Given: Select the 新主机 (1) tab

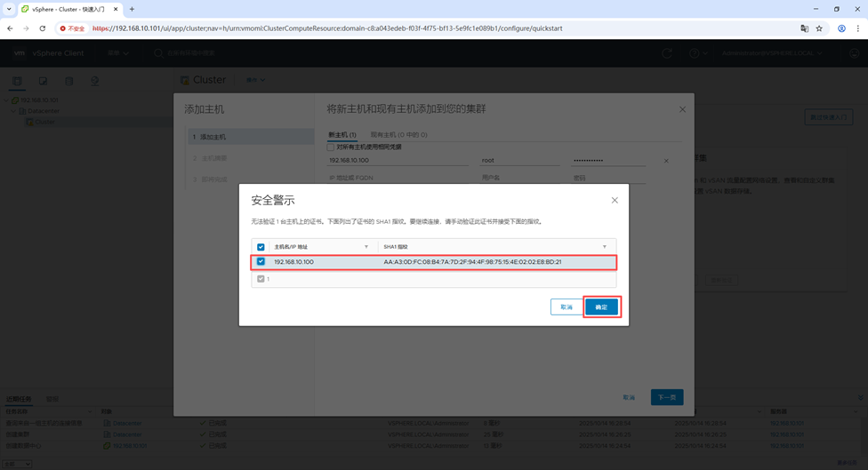Looking at the screenshot, I should [x=342, y=135].
